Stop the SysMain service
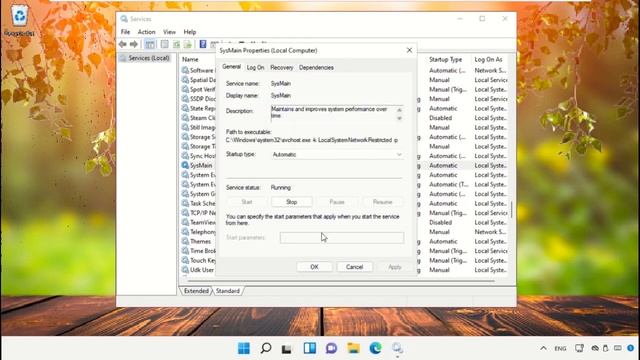This screenshot has height=360, width=640. [291, 202]
